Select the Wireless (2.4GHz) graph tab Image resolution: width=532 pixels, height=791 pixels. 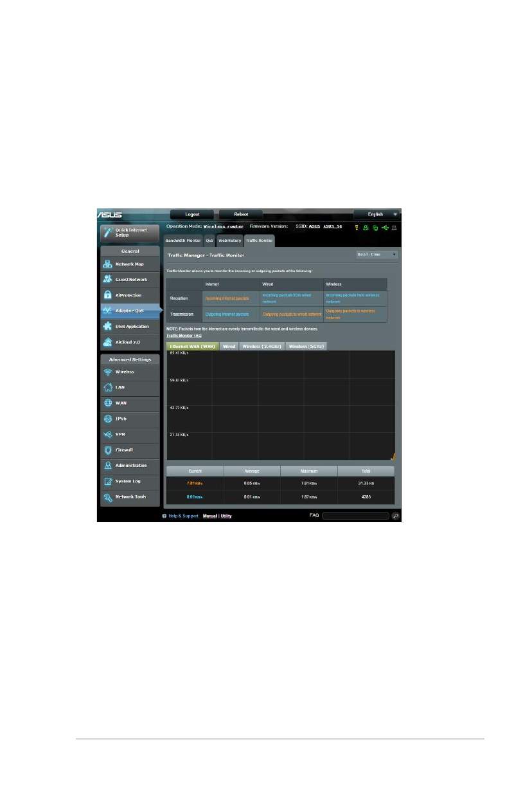coord(262,346)
